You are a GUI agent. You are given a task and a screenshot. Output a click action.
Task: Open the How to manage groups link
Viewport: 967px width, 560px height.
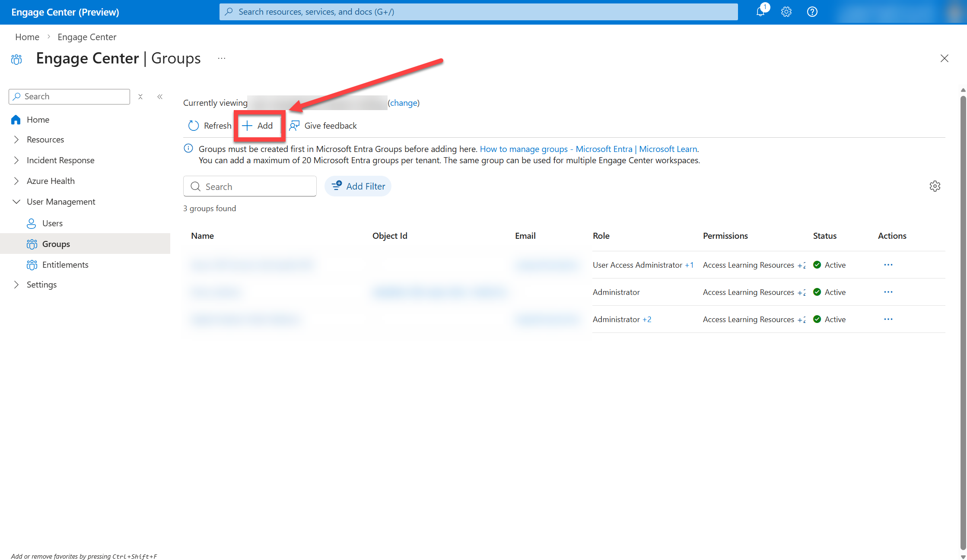[589, 149]
